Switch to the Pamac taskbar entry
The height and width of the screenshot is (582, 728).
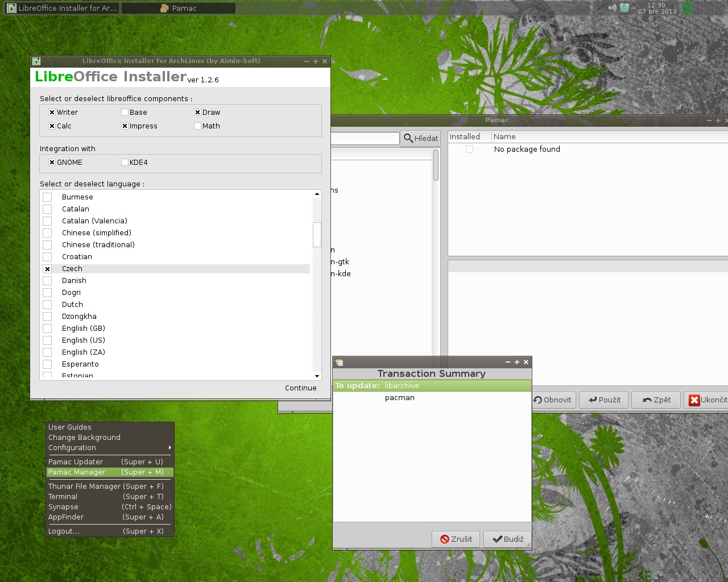click(x=179, y=8)
